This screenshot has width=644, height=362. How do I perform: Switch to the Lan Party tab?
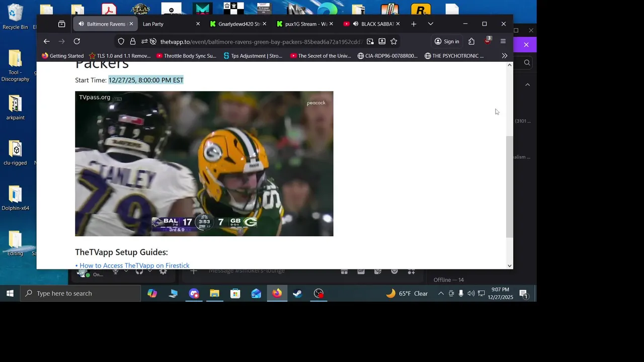coord(170,24)
